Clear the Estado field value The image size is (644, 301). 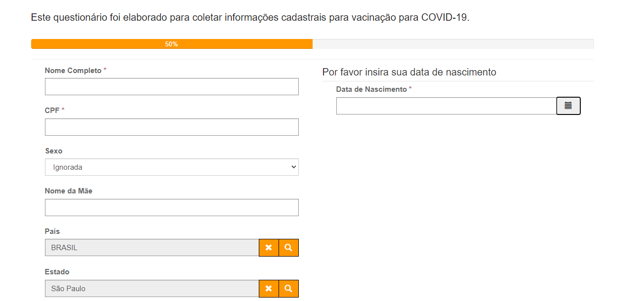tap(269, 289)
